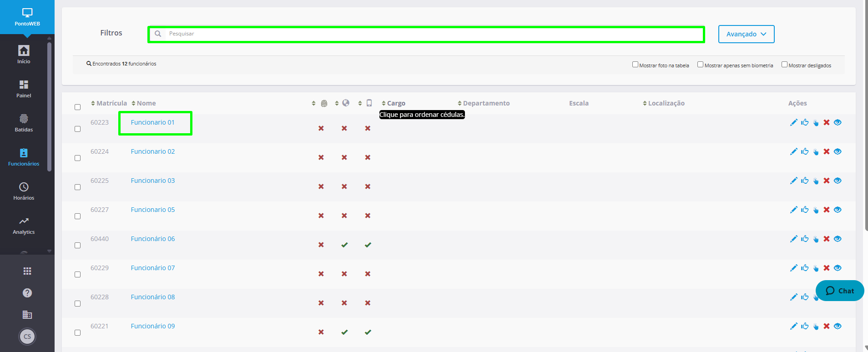Sort by web globe column
This screenshot has height=352, width=868.
point(342,103)
